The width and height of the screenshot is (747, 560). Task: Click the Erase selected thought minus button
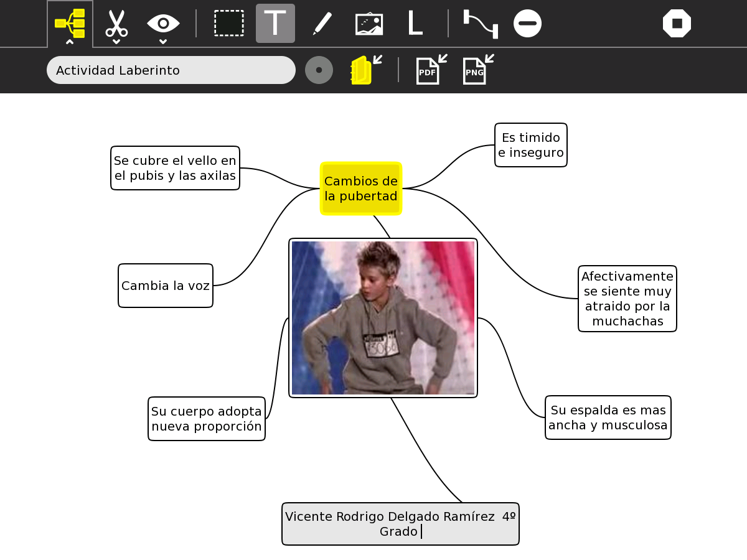point(527,23)
